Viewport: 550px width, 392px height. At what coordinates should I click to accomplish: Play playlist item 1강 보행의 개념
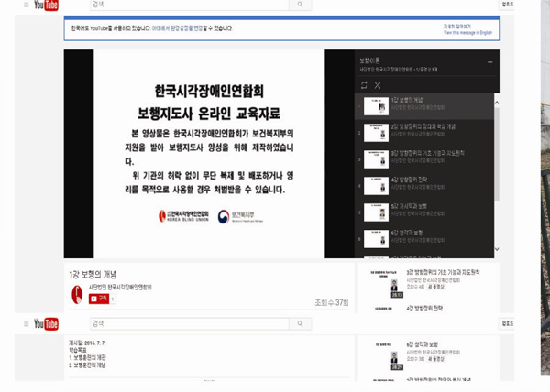click(424, 106)
